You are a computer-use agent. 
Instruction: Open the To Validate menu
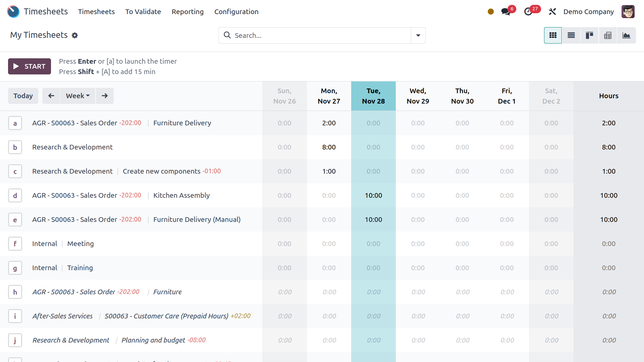(143, 12)
